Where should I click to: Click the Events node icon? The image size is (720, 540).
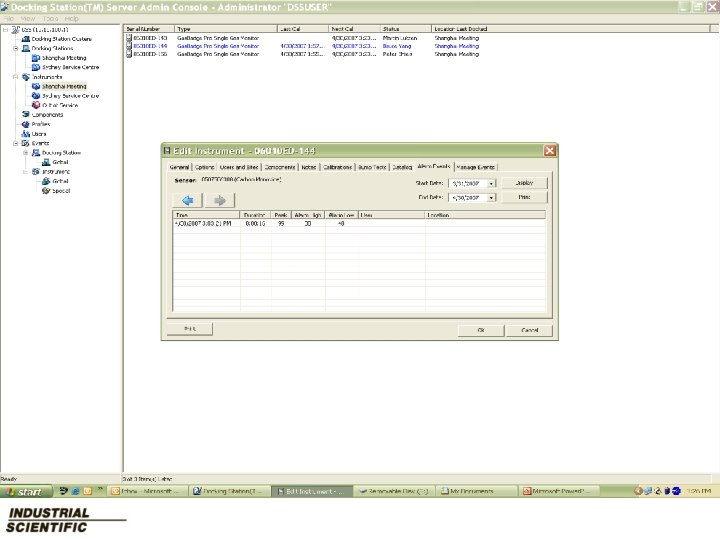pos(26,143)
